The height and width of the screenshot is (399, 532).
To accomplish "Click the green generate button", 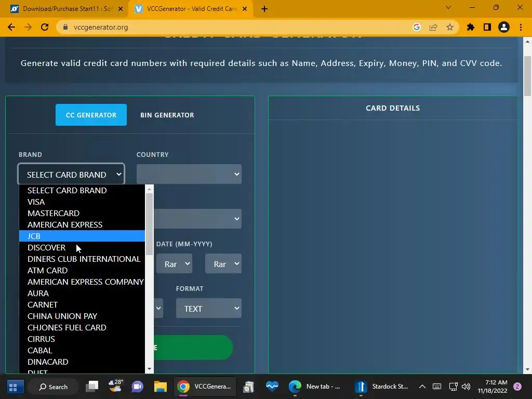I will click(x=193, y=348).
